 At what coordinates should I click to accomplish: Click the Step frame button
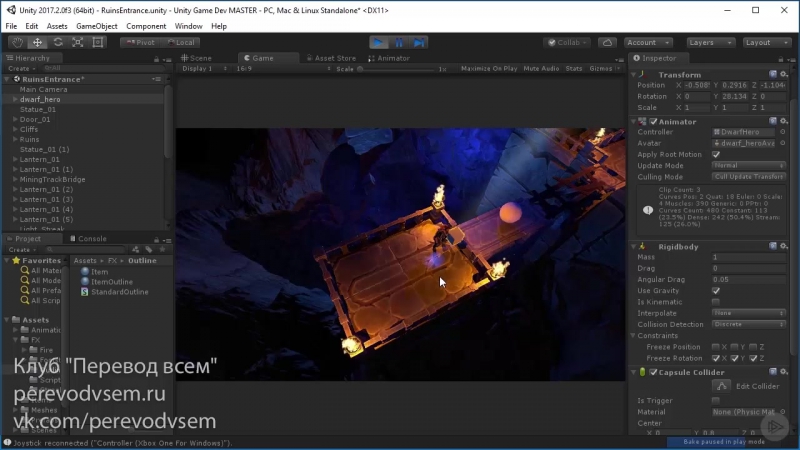point(418,42)
